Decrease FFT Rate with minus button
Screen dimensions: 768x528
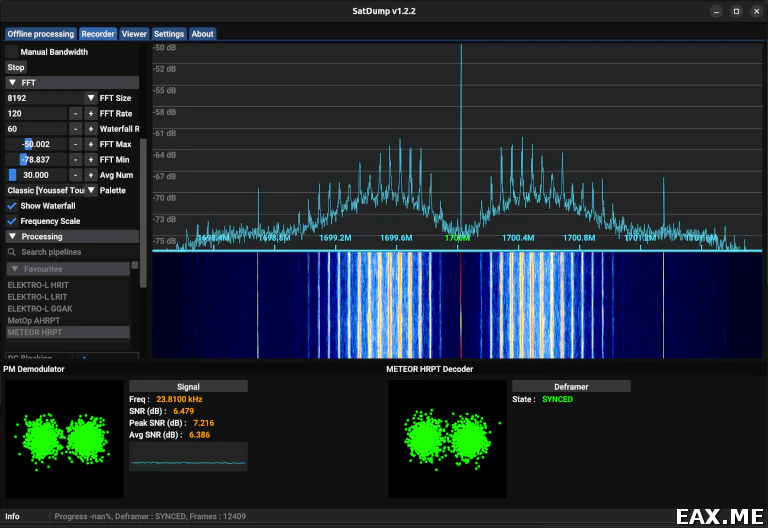click(75, 113)
